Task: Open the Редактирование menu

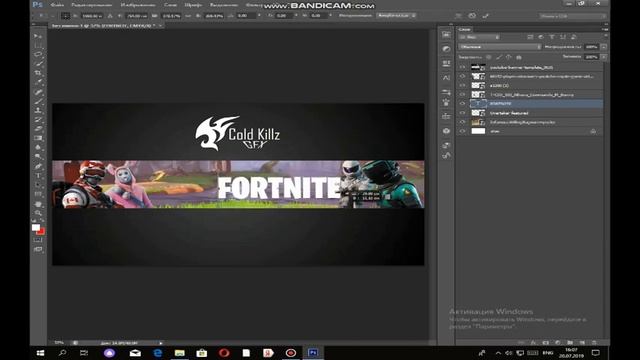Action: [x=91, y=5]
